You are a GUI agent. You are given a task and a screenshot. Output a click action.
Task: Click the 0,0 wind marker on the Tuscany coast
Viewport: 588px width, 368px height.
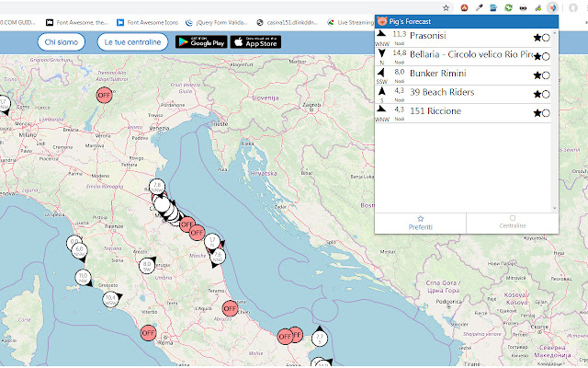pos(73,242)
